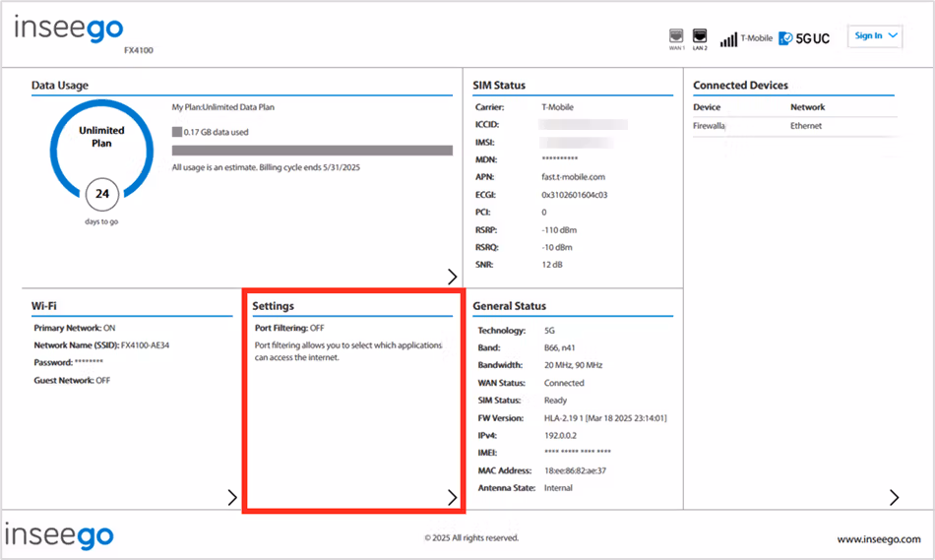The image size is (935, 560).
Task: Click billing cycle ends 5/31/2025 text
Action: click(309, 167)
